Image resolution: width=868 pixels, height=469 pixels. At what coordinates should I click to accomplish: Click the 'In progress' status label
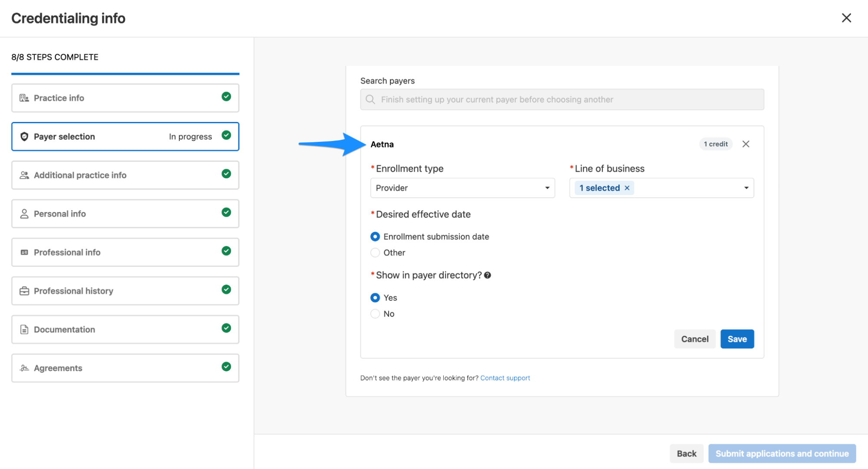(x=190, y=137)
